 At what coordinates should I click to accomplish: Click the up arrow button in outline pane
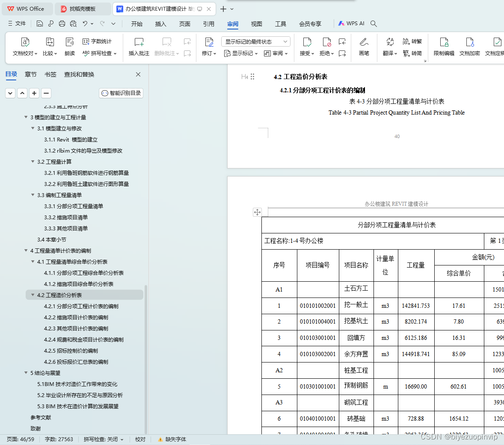coord(22,93)
